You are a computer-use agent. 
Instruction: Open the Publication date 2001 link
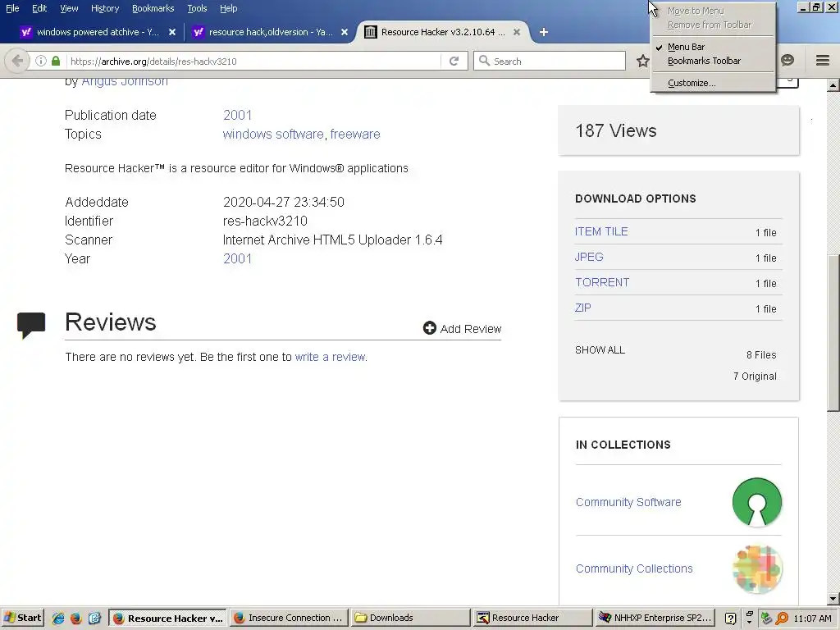(x=237, y=115)
